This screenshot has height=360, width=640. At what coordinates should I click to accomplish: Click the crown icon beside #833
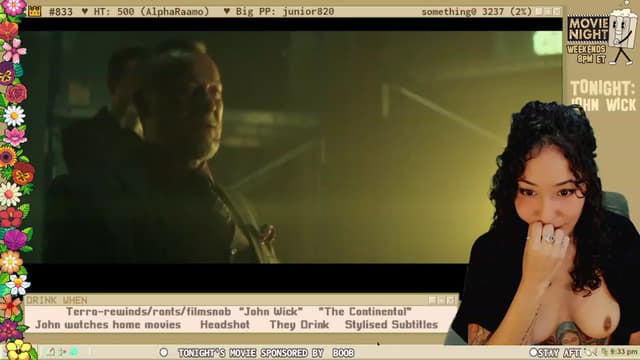(35, 11)
